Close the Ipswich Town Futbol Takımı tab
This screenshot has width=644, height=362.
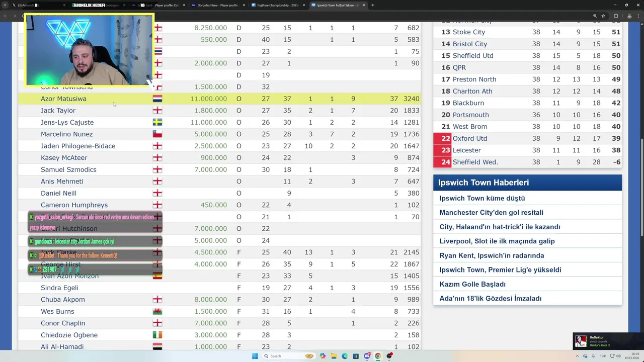[x=364, y=5]
